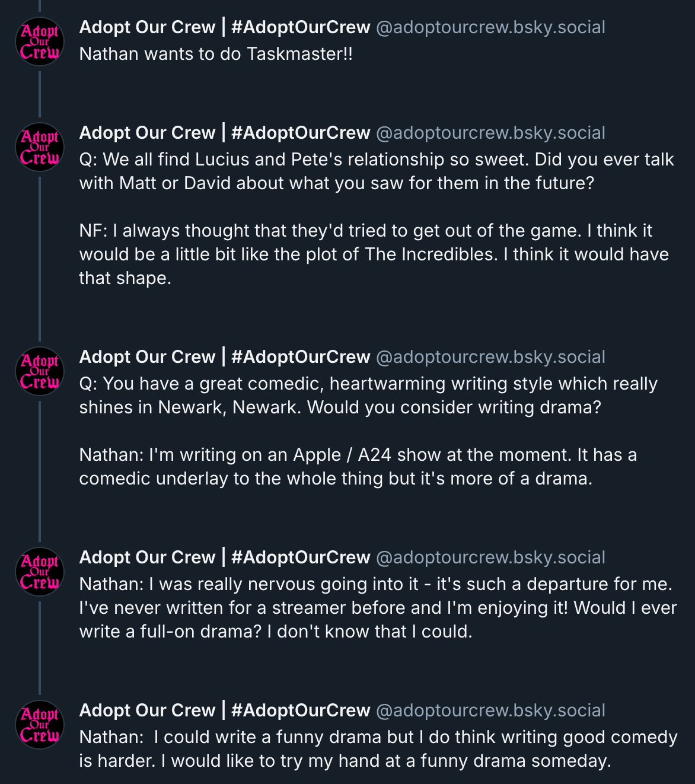Open profile avatar on 'funny drama someday' post
Viewport: 695px width, 784px height.
pos(40,725)
